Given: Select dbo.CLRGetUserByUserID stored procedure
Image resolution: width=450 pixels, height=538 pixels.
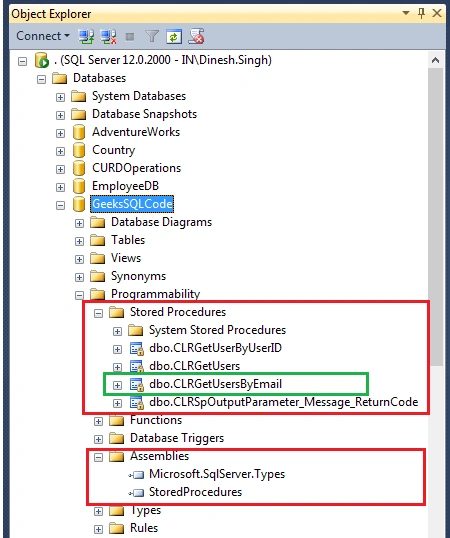Looking at the screenshot, I should (x=215, y=348).
